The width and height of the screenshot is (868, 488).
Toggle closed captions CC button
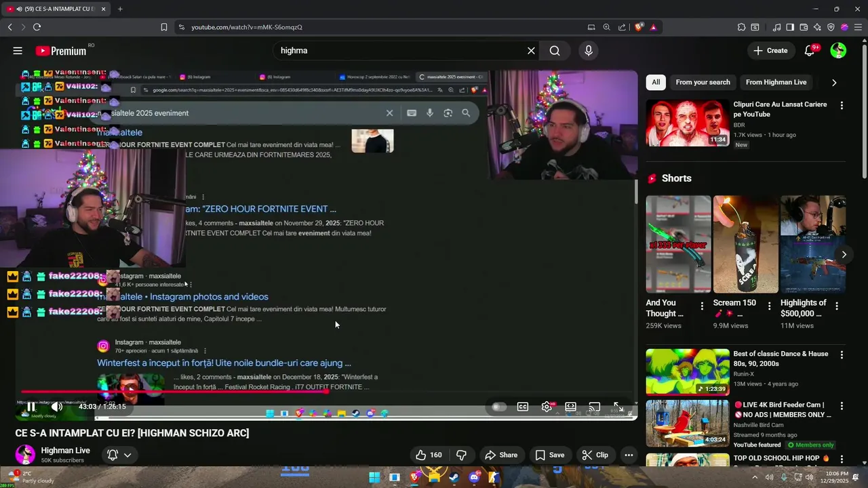coord(523,407)
